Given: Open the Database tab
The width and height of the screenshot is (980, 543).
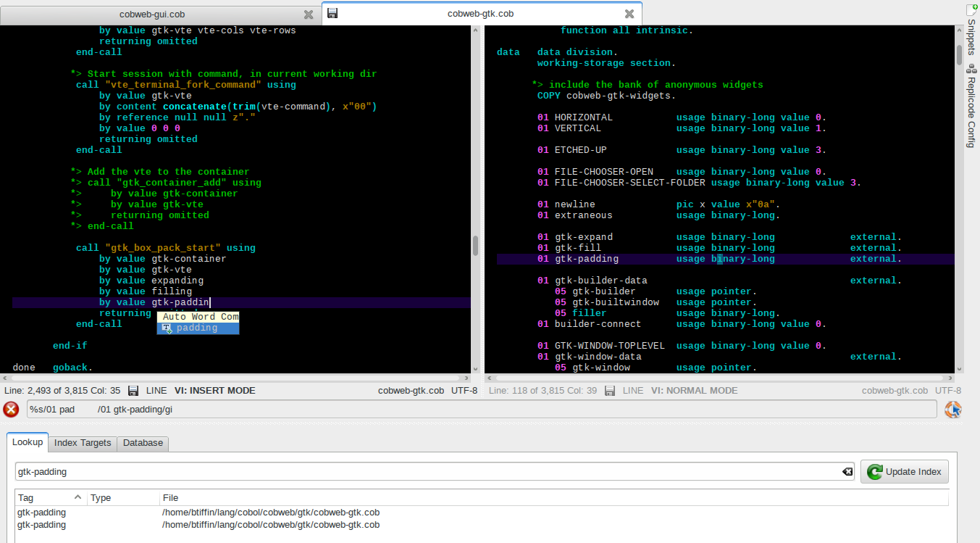Looking at the screenshot, I should (143, 443).
